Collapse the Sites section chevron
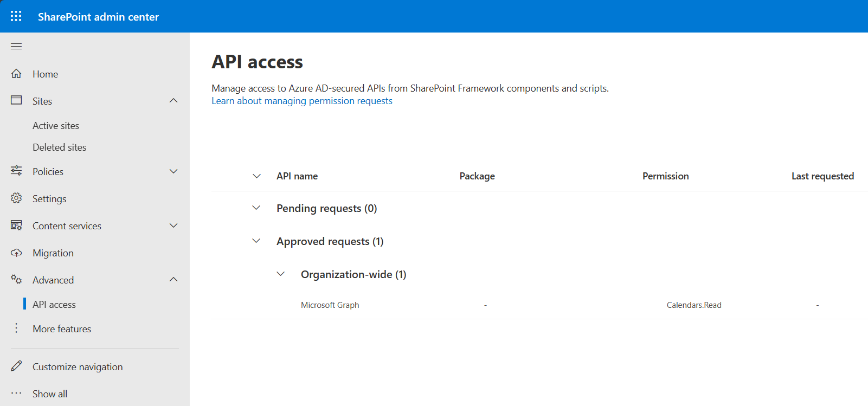 (x=173, y=101)
